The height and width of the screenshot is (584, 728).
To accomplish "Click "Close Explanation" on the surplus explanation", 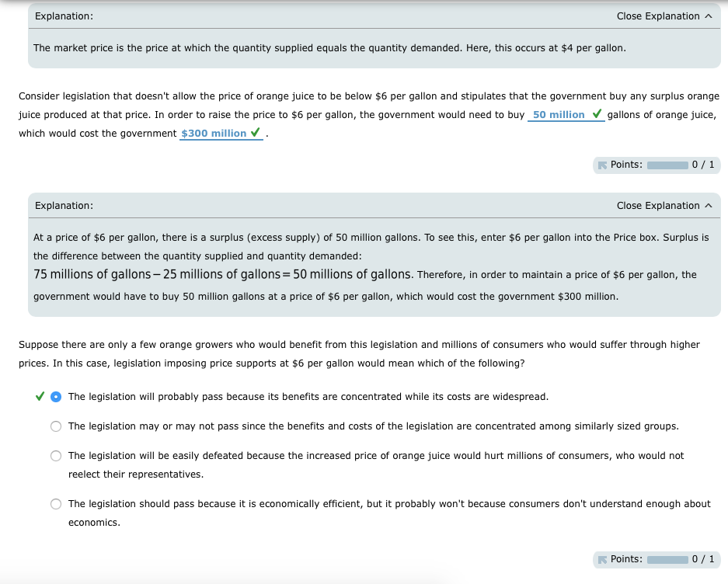I will (657, 206).
